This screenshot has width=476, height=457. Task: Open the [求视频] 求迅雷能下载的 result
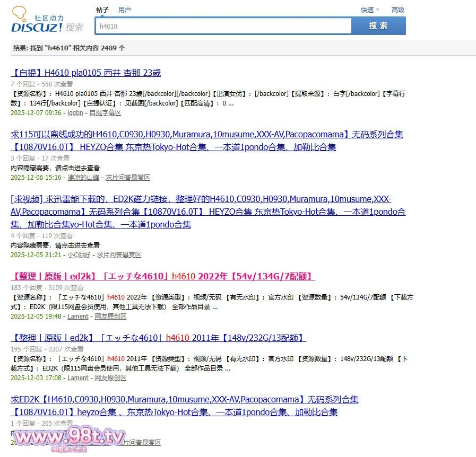201,199
